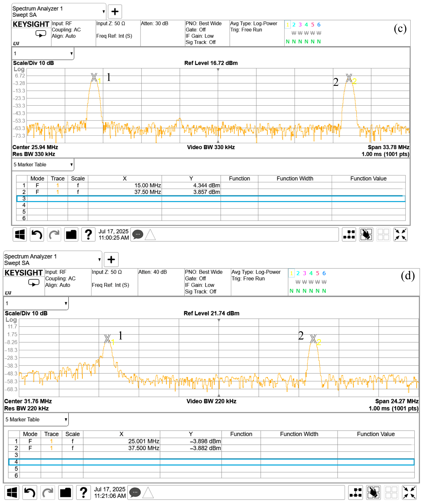Open the 5 Marker Table dropdown in top analyzer
424x504 pixels.
pos(43,165)
